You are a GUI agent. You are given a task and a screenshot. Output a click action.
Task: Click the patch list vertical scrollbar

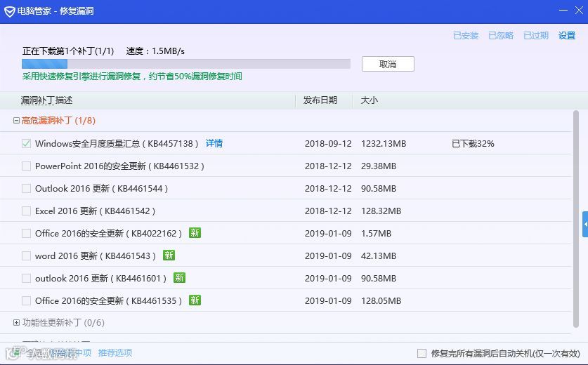pos(576,219)
